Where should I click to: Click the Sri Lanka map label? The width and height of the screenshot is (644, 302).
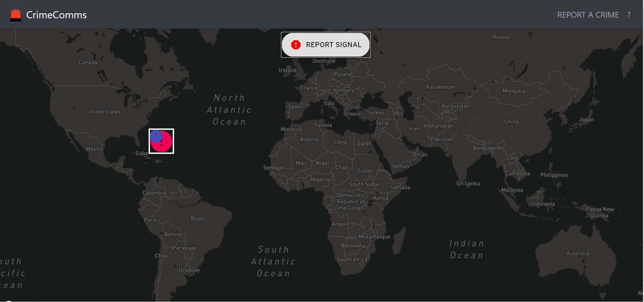468,183
